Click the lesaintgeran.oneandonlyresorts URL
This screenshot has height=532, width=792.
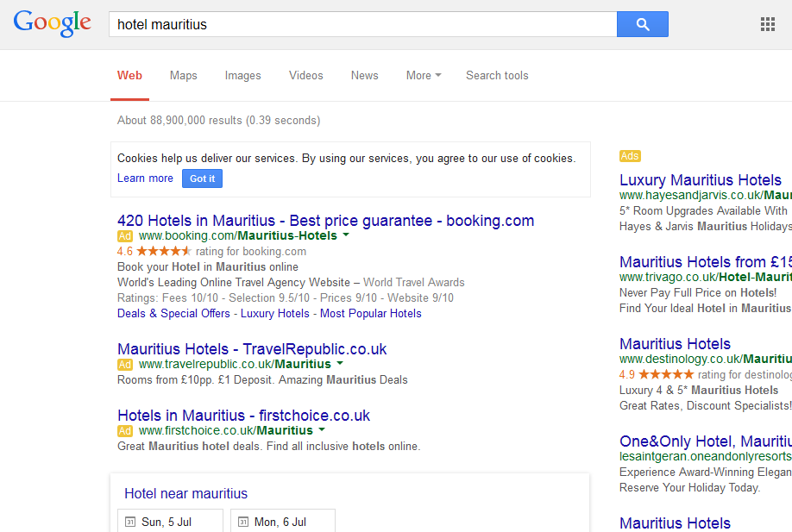click(706, 456)
